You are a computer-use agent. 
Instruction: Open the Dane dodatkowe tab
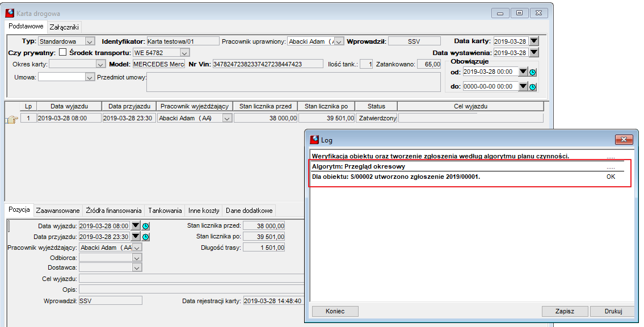point(249,210)
